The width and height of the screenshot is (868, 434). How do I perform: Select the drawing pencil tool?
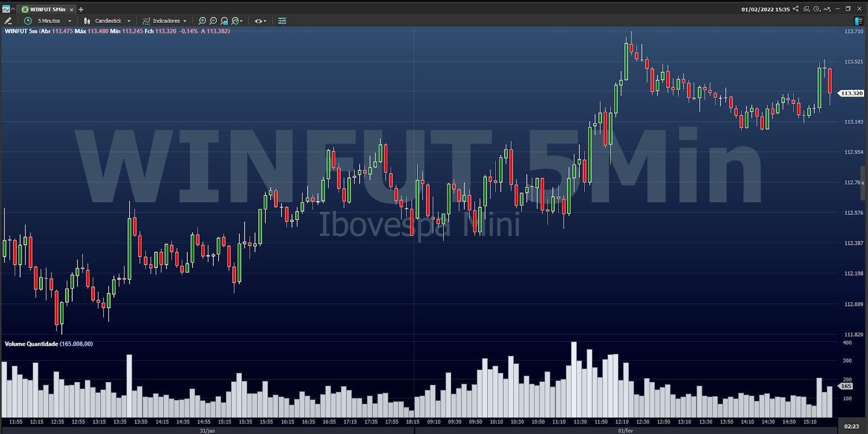point(8,21)
